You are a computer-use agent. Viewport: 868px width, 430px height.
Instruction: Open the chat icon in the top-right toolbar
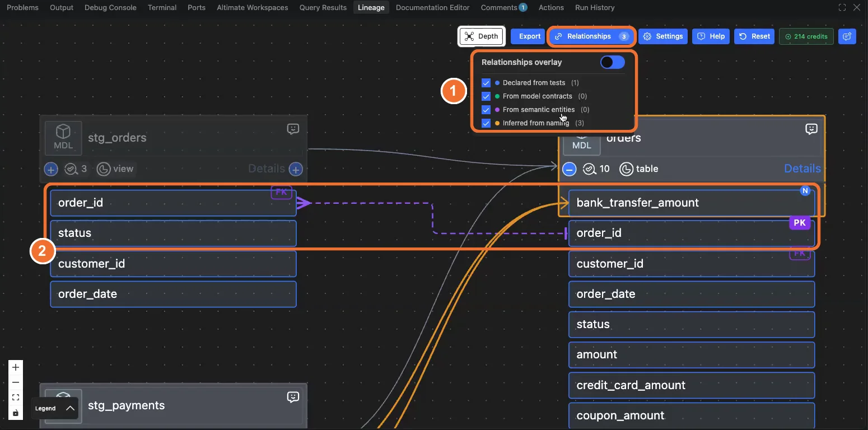click(847, 36)
